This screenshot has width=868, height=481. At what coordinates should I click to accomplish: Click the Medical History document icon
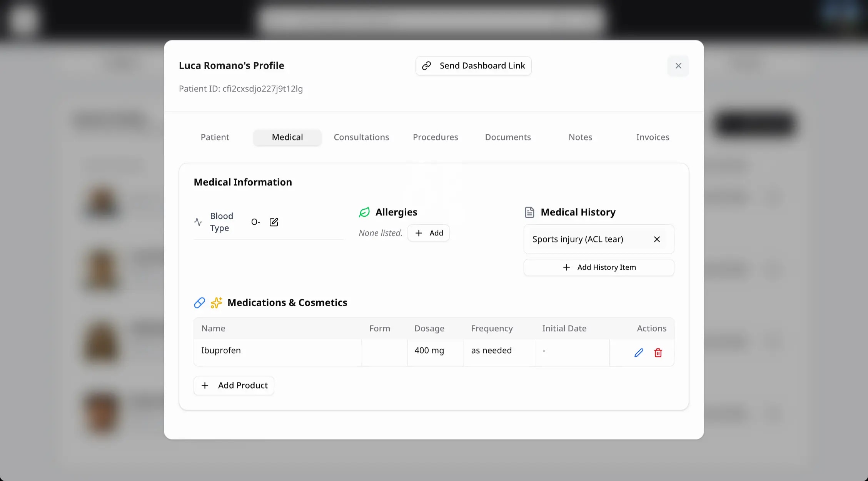pos(529,212)
